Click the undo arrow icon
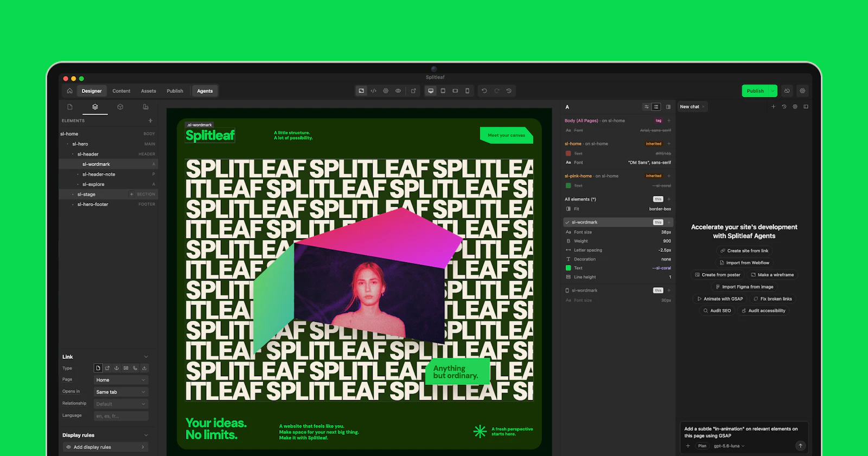This screenshot has height=456, width=868. click(484, 91)
